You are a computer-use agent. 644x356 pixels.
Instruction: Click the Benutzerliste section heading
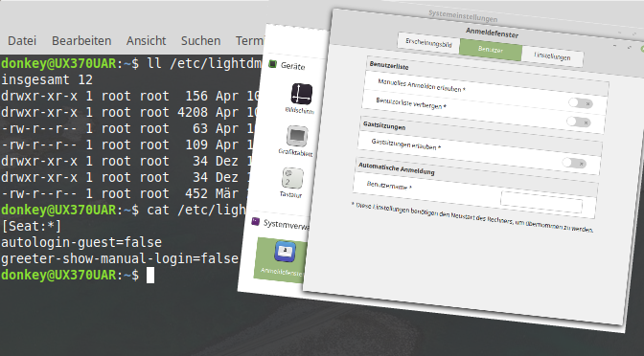point(389,65)
